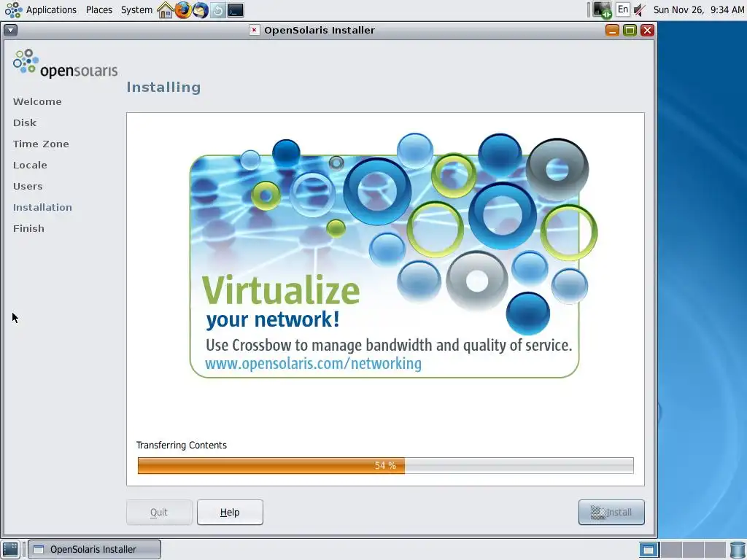Switch to the second workspace

(671, 550)
